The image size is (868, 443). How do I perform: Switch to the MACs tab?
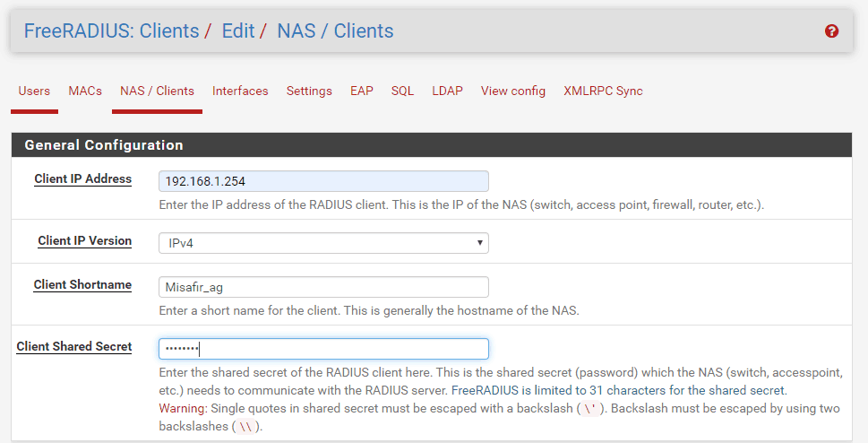pos(85,91)
